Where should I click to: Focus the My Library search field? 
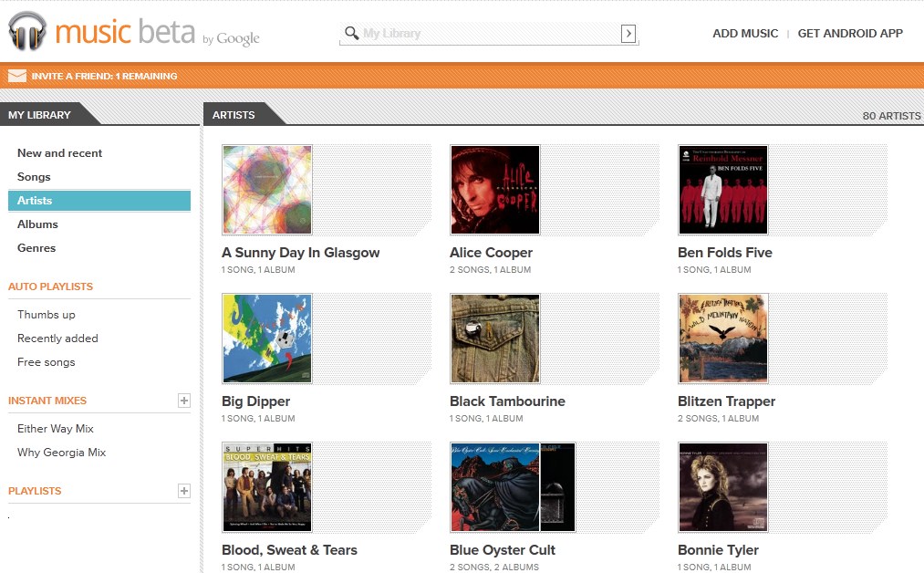point(489,34)
